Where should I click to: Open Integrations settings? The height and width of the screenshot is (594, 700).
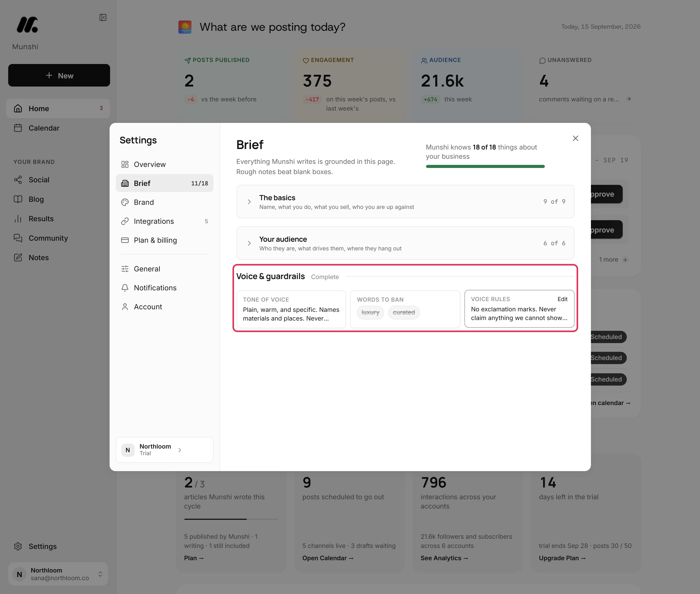[165, 221]
